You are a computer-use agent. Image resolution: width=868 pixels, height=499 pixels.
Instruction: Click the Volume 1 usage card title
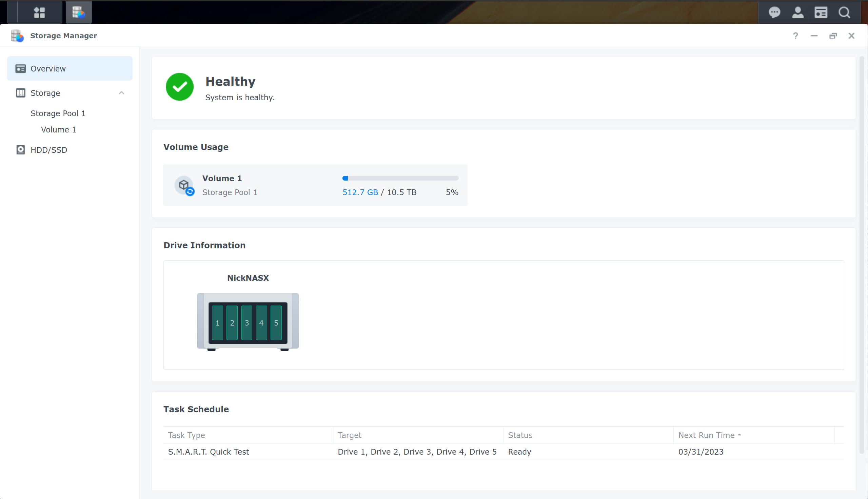(x=222, y=179)
